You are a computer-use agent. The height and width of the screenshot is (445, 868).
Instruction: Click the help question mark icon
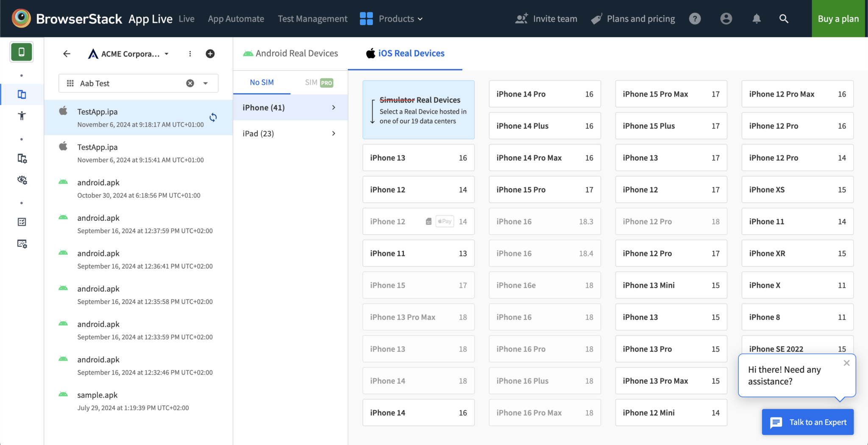tap(695, 18)
